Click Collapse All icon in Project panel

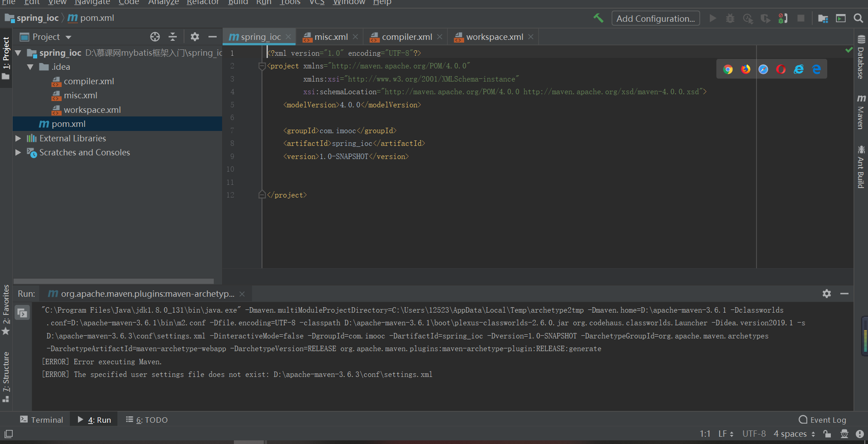173,37
